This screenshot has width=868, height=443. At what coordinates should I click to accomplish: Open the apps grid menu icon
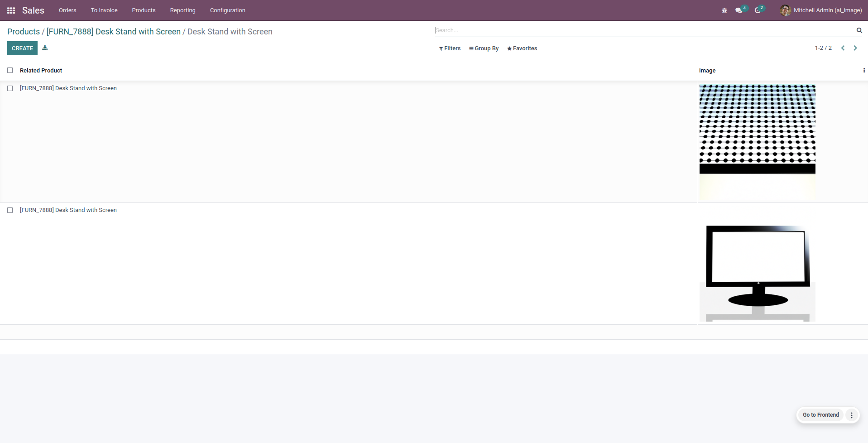click(11, 10)
